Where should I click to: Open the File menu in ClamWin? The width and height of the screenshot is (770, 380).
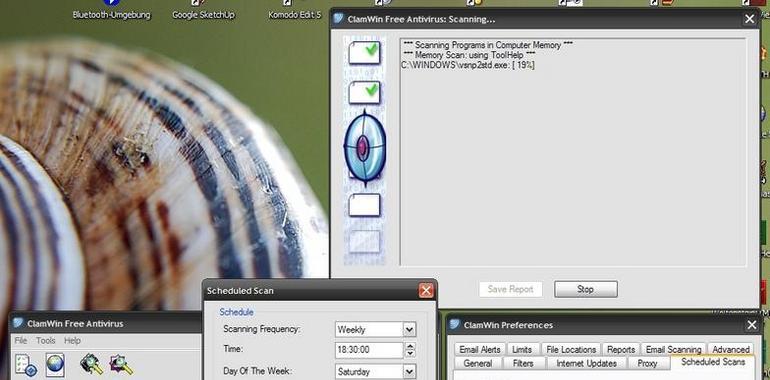(x=21, y=340)
